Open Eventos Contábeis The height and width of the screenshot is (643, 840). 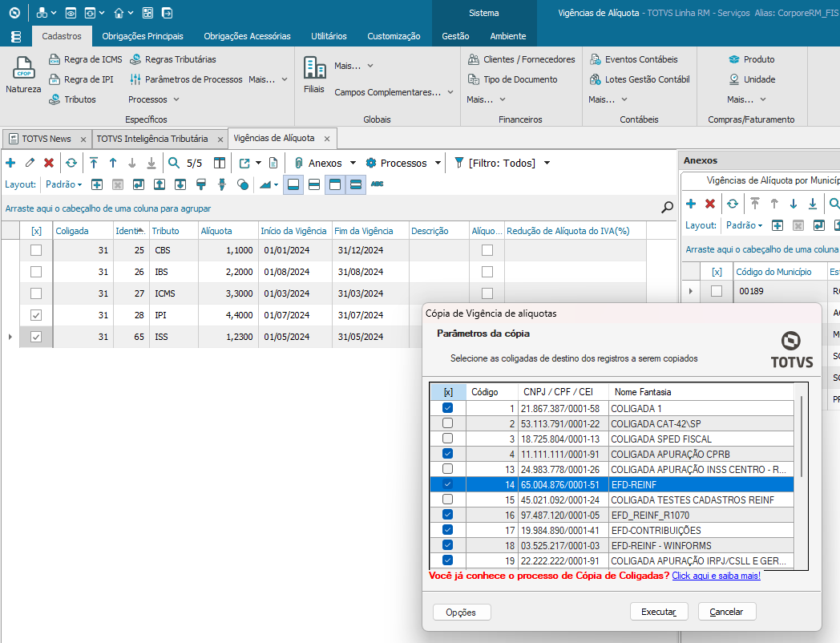tap(634, 59)
